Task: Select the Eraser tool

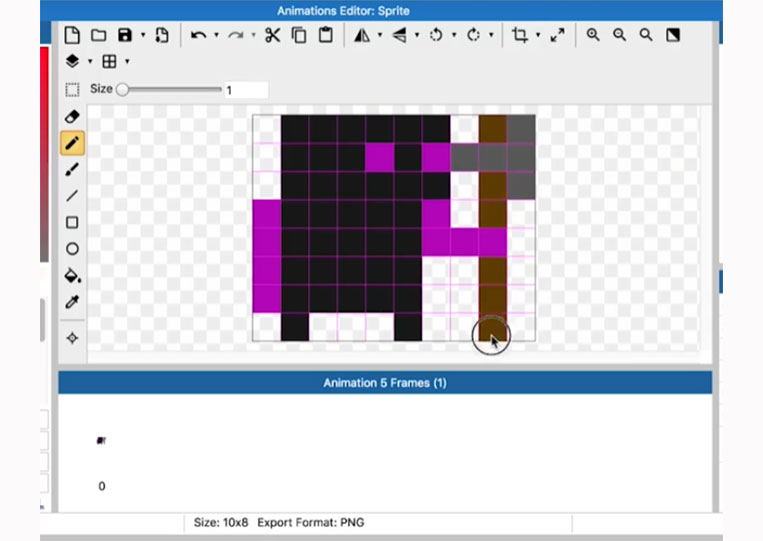Action: 72,117
